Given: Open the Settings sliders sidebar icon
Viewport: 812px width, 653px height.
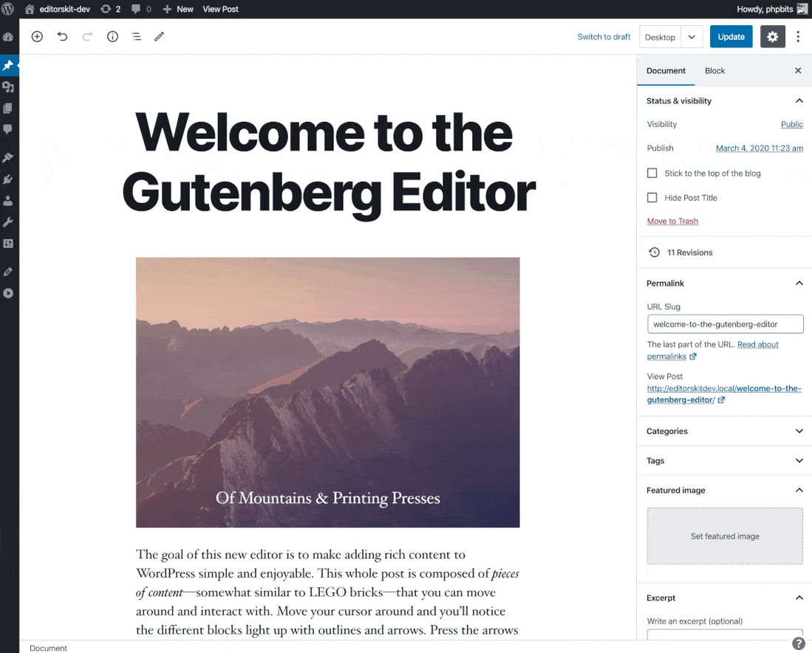Looking at the screenshot, I should click(8, 243).
